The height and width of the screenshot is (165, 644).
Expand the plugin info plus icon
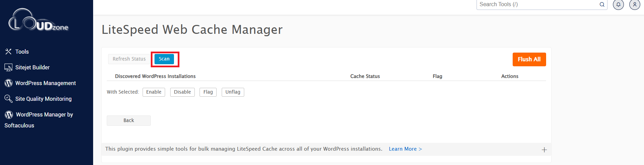click(544, 150)
